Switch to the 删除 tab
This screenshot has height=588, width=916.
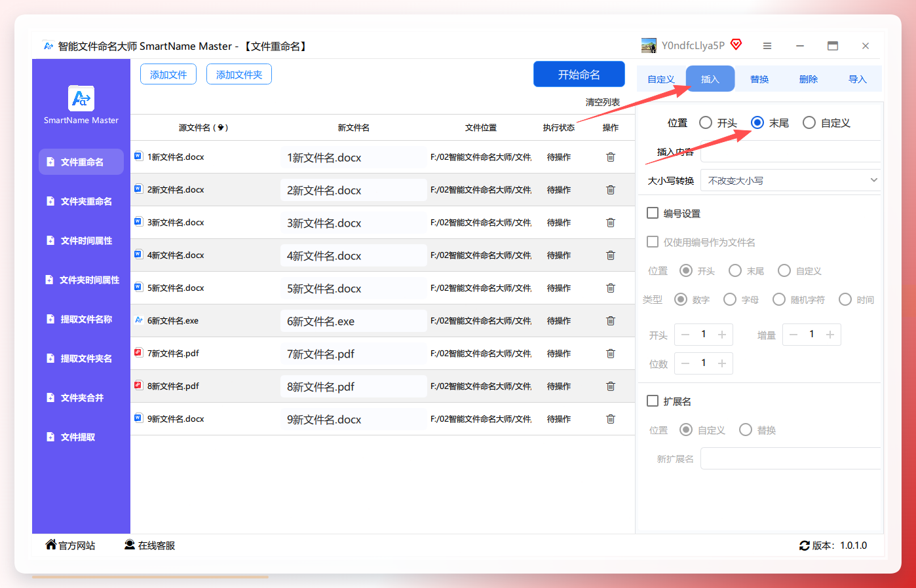(809, 79)
